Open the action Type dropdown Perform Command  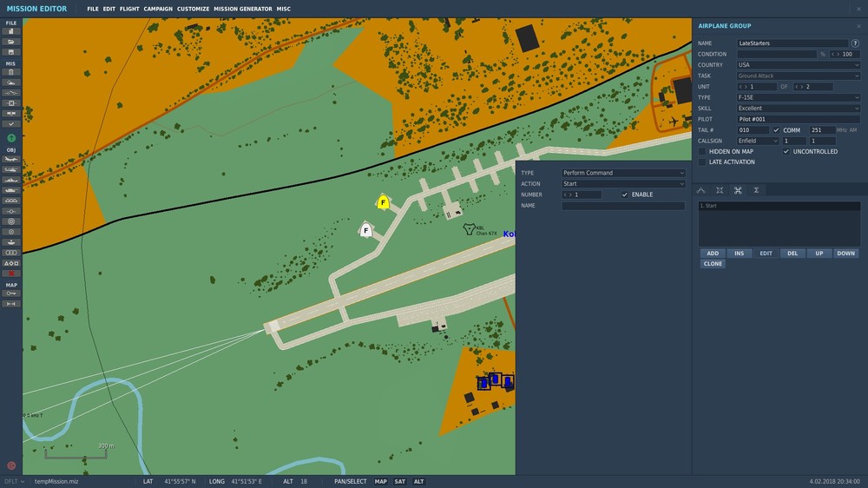[x=623, y=173]
